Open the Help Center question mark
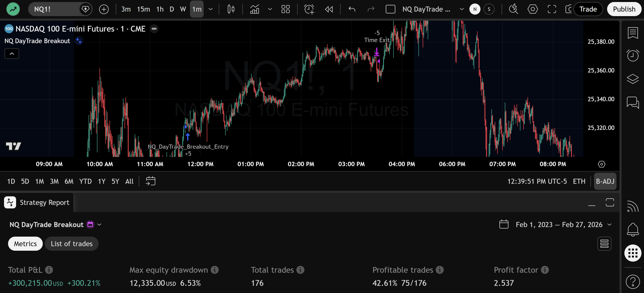Screen dimensions: 644x293 tap(633, 282)
